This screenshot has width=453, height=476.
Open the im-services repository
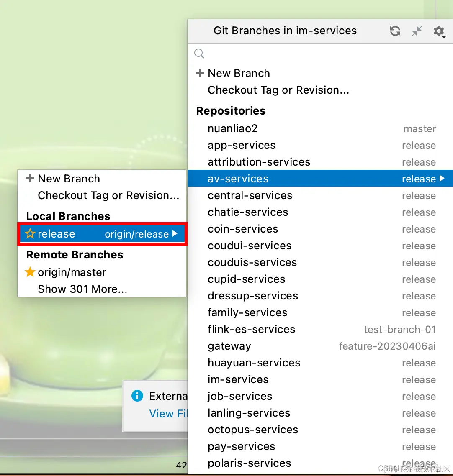(320, 379)
